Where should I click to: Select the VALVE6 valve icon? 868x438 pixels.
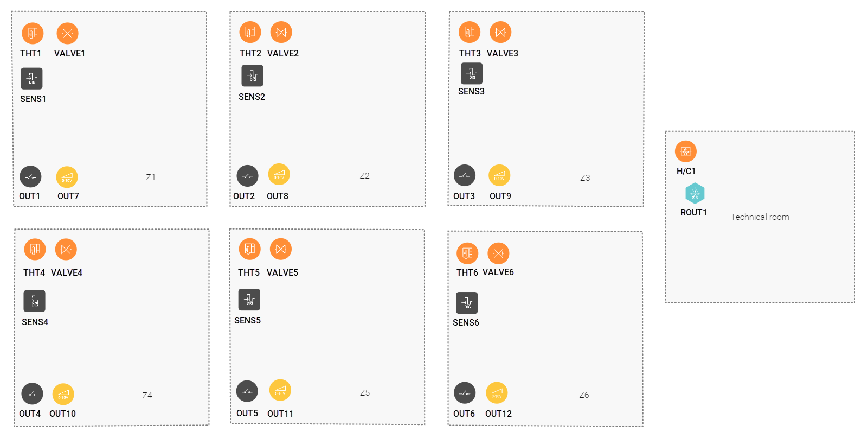point(498,253)
